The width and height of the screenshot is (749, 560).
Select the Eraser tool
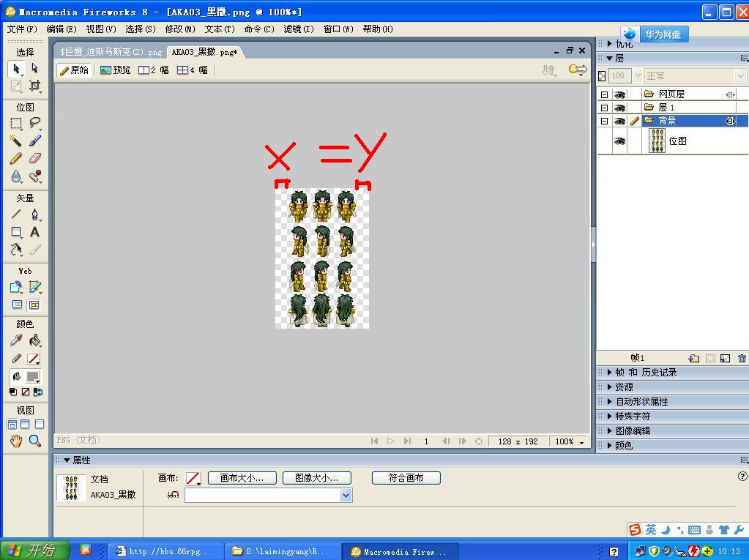point(34,158)
